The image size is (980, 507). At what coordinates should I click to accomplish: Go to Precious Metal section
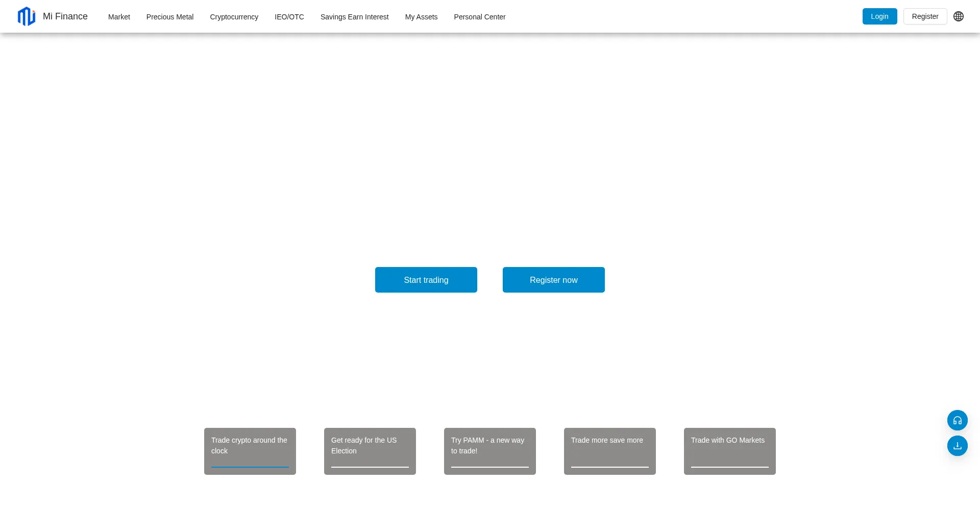click(170, 17)
